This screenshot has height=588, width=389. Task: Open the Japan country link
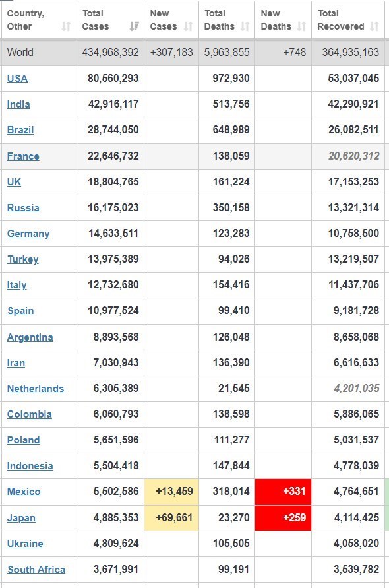point(21,518)
